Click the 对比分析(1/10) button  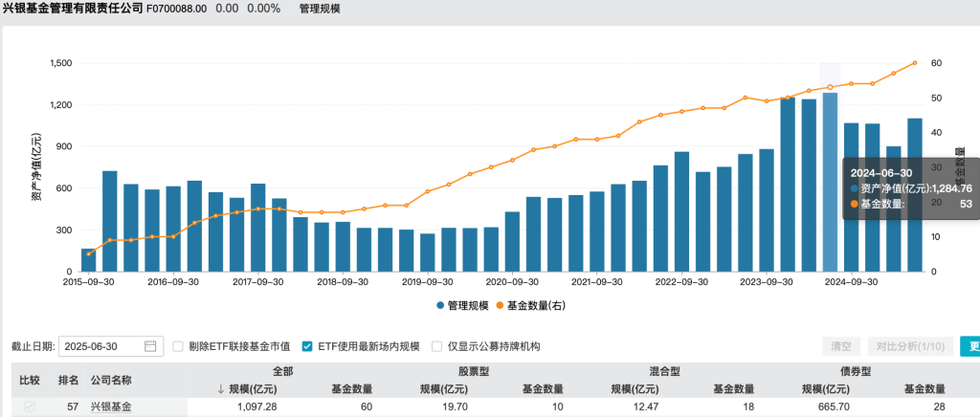coord(911,346)
